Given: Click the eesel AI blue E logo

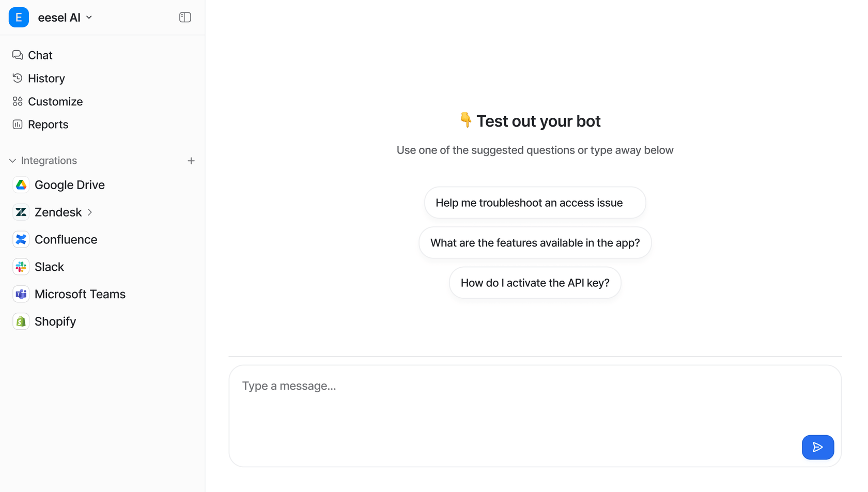Looking at the screenshot, I should [19, 18].
